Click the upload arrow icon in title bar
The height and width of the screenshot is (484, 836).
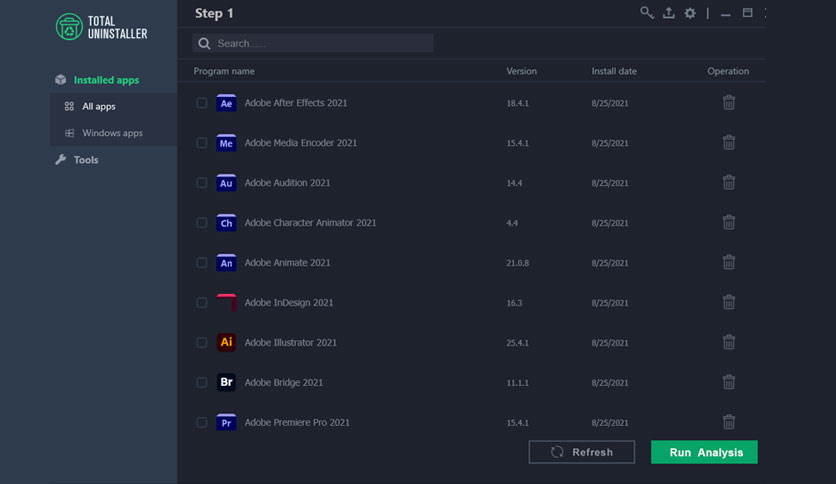[x=669, y=13]
